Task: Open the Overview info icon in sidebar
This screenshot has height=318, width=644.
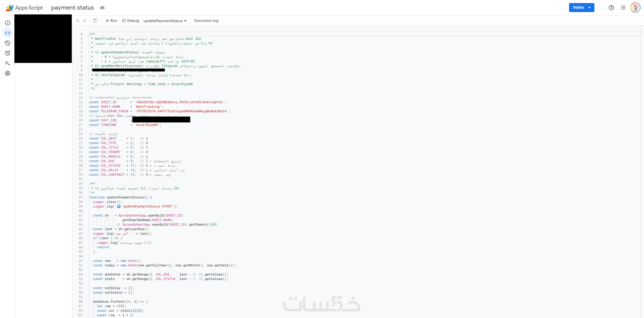Action: 8,23
